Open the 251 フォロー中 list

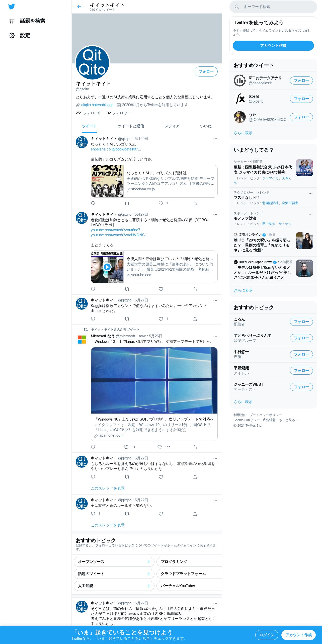[89, 113]
